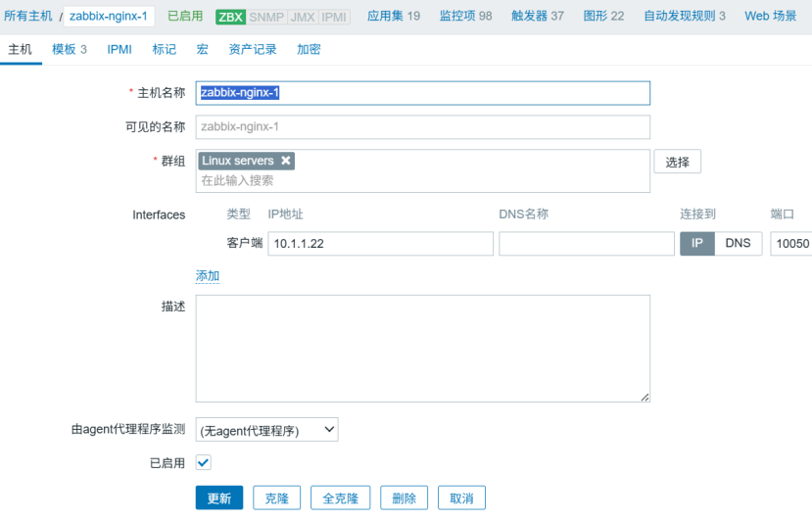Image resolution: width=812 pixels, height=522 pixels.
Task: Focus the 可见的名称 input field
Action: [422, 127]
